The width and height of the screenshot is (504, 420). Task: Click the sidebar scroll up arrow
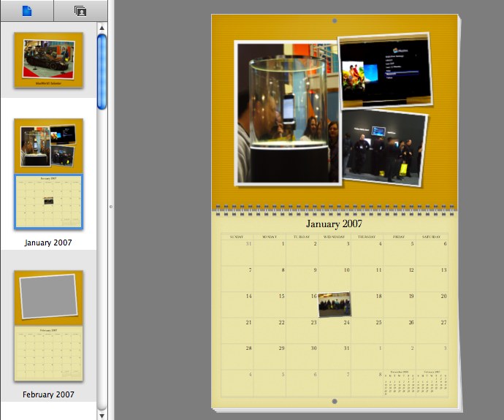tap(102, 28)
